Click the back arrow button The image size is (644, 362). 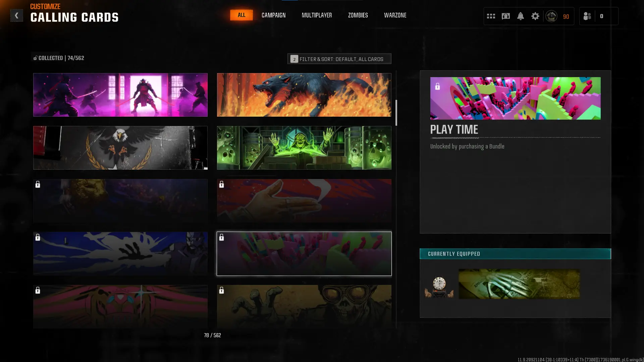16,15
